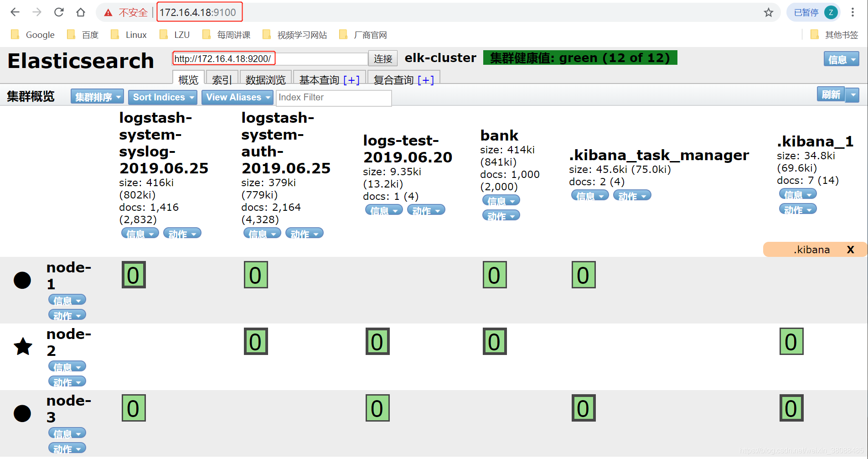Viewport: 868px width, 459px height.
Task: Click the 刷新 refresh button
Action: coord(831,95)
